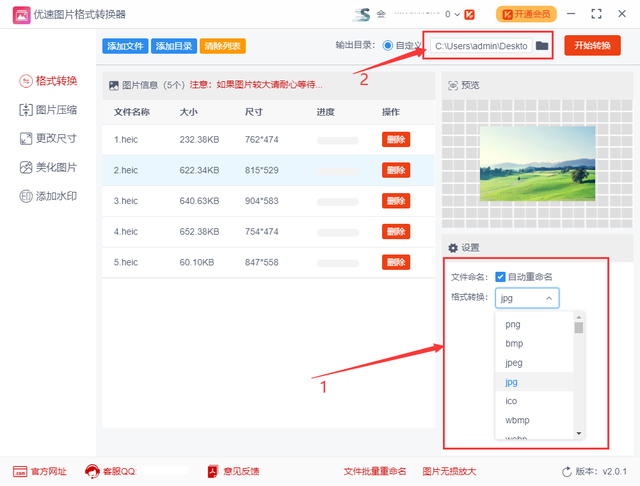Viewport: 640px width, 486px height.
Task: Choose png from format list
Action: [x=534, y=324]
